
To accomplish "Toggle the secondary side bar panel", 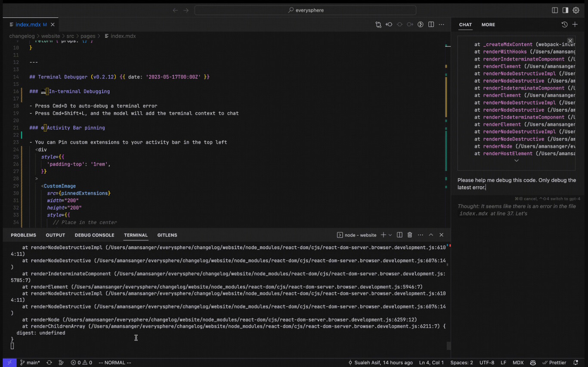I will click(565, 10).
